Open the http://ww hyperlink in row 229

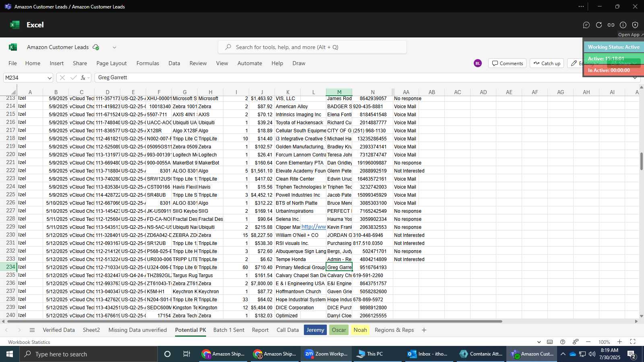pos(314,227)
